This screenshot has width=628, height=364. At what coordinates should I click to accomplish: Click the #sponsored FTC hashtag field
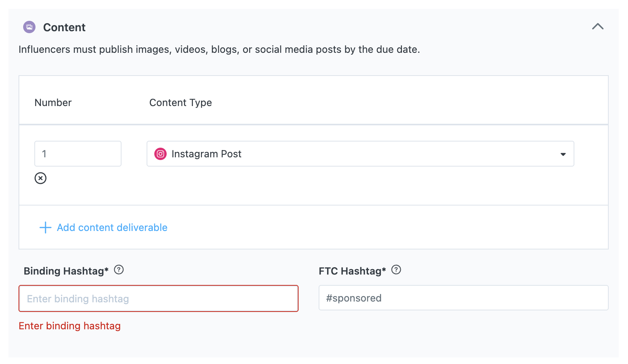[463, 298]
